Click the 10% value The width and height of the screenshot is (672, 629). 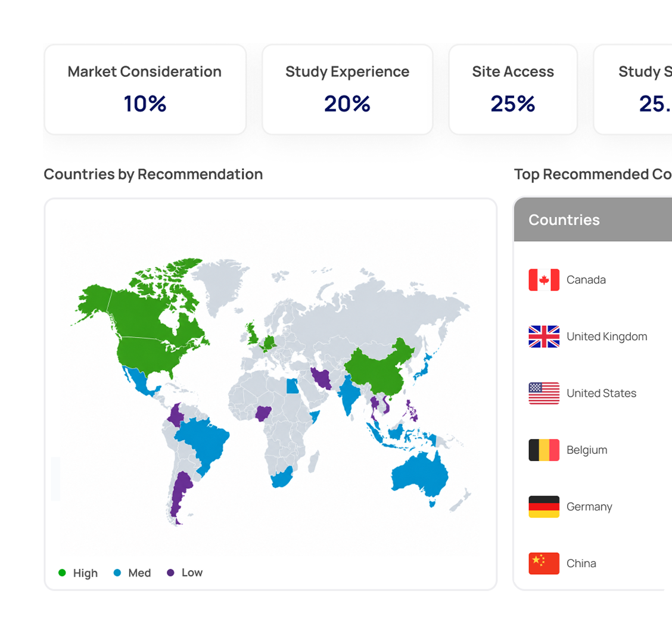tap(145, 104)
